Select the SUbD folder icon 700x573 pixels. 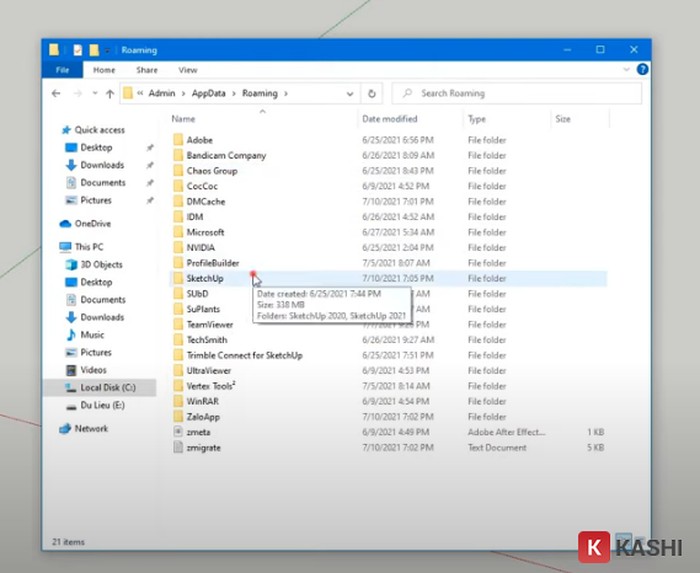(178, 294)
